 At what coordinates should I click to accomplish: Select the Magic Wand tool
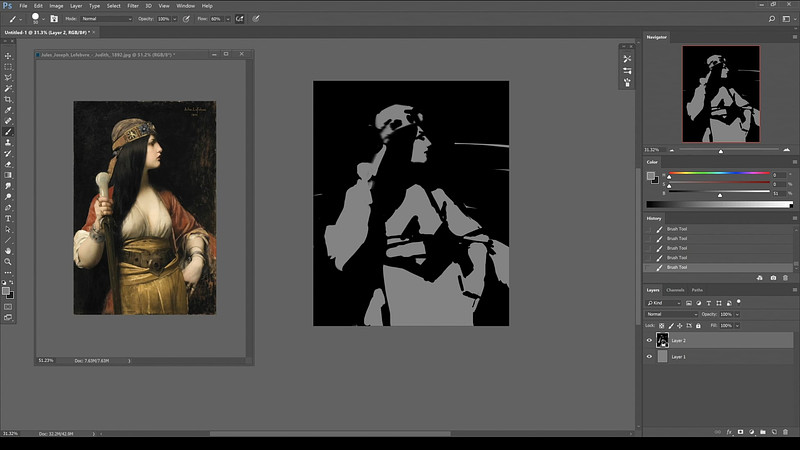8,88
